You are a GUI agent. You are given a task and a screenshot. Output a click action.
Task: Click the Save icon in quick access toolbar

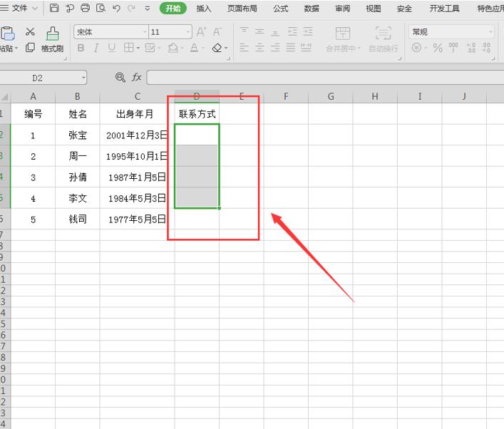pos(54,8)
